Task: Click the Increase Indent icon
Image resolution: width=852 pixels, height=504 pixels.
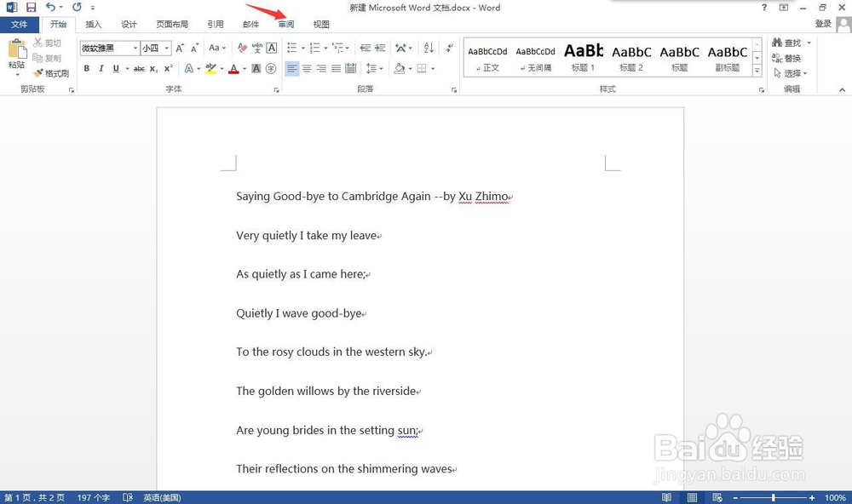Action: (380, 48)
